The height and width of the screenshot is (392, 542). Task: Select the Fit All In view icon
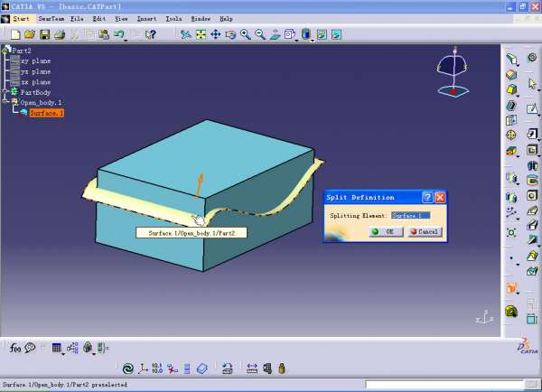click(201, 35)
